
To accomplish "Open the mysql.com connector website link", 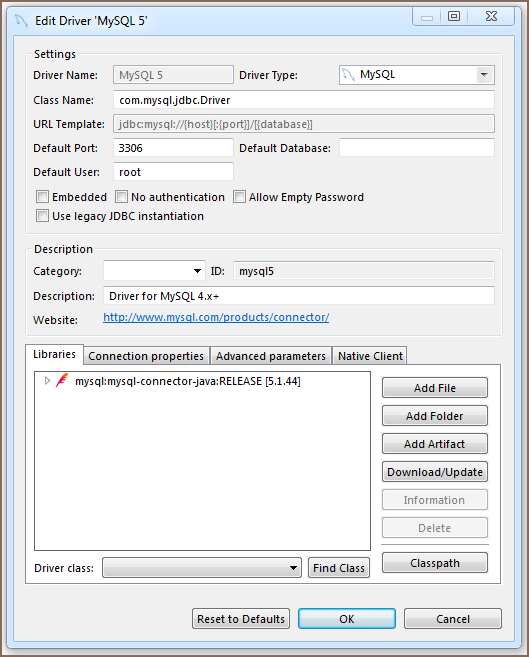I will coord(216,317).
